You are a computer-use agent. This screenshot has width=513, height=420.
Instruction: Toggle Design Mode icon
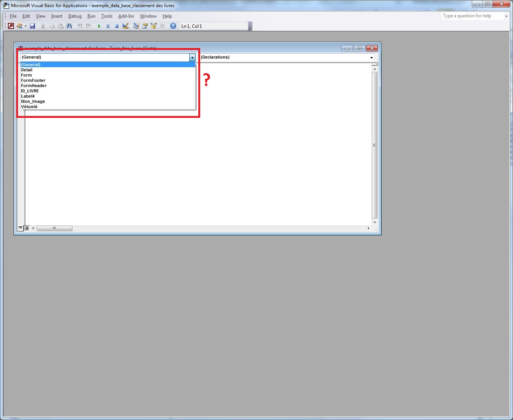[x=125, y=26]
